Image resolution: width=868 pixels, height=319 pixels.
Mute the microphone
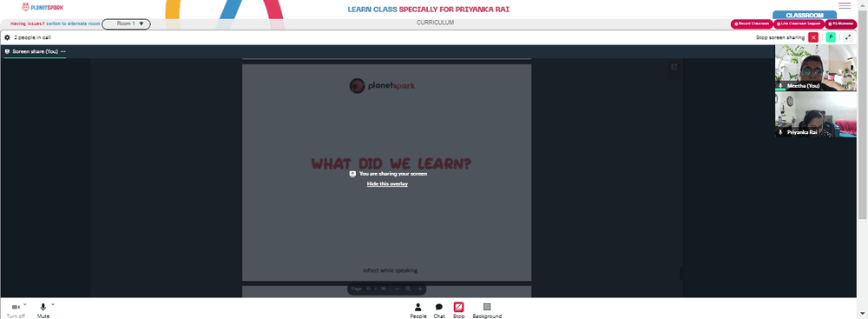(43, 310)
